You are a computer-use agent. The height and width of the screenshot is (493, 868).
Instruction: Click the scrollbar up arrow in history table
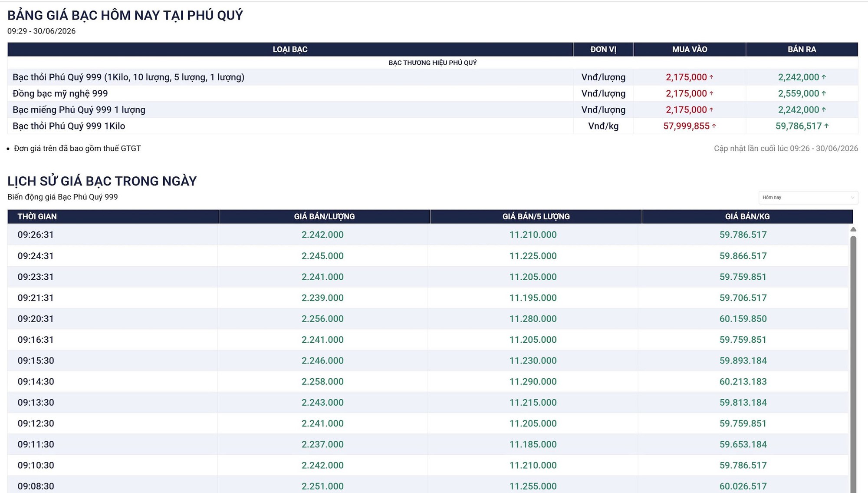[x=853, y=229]
